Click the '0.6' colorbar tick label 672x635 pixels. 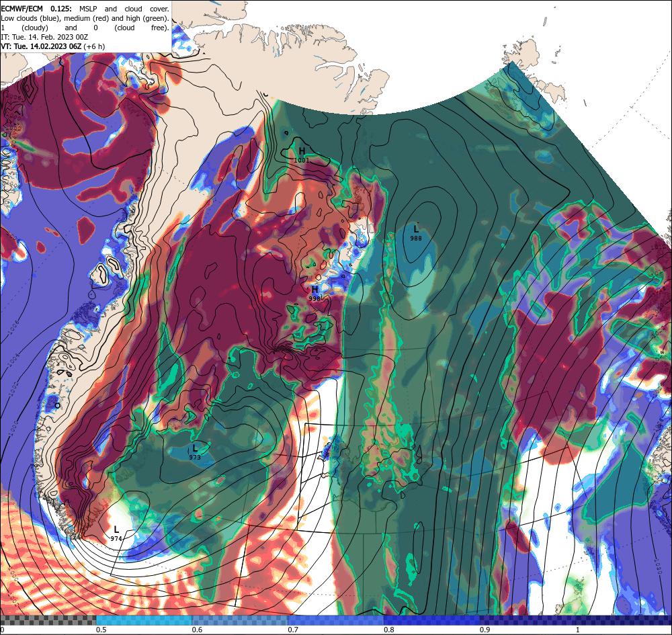(197, 630)
